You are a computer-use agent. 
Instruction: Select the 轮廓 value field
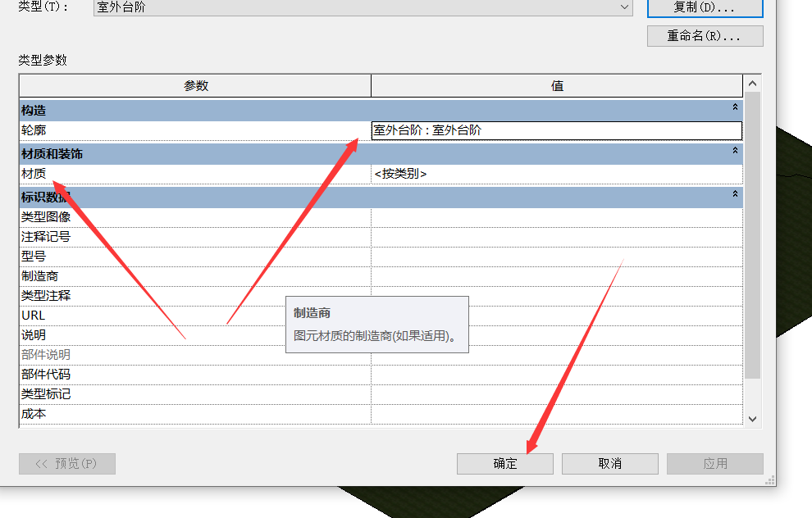(x=556, y=130)
